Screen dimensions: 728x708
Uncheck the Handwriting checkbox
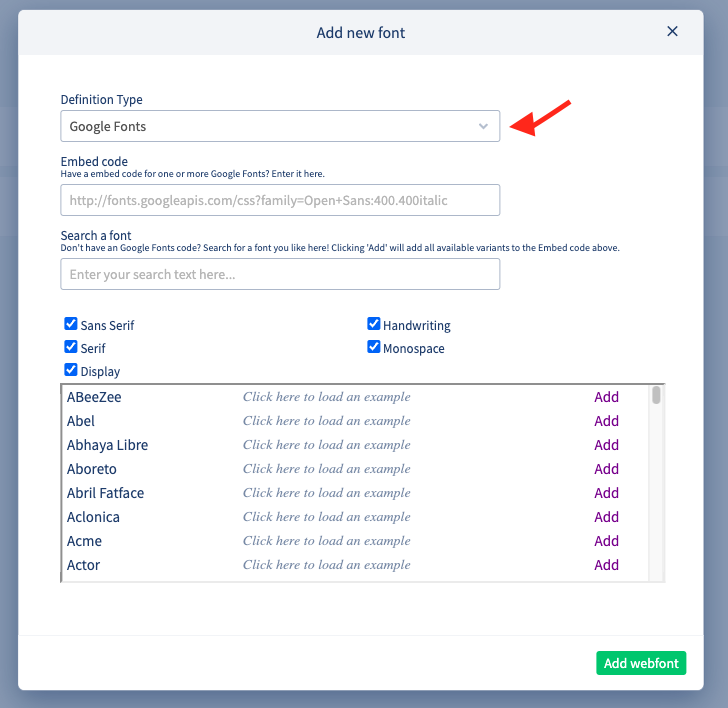[374, 324]
